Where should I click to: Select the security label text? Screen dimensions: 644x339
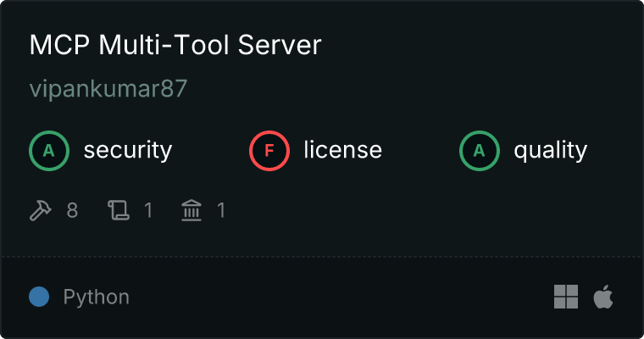(127, 151)
